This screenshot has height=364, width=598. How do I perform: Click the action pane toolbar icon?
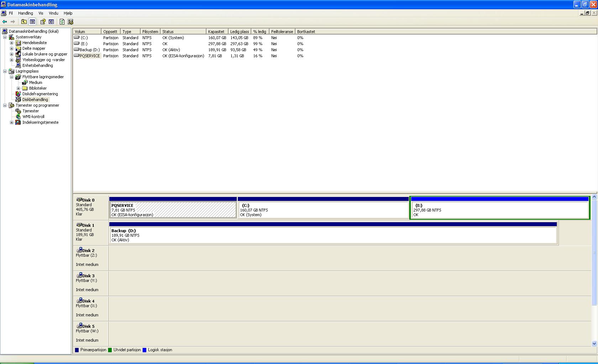pyautogui.click(x=51, y=22)
